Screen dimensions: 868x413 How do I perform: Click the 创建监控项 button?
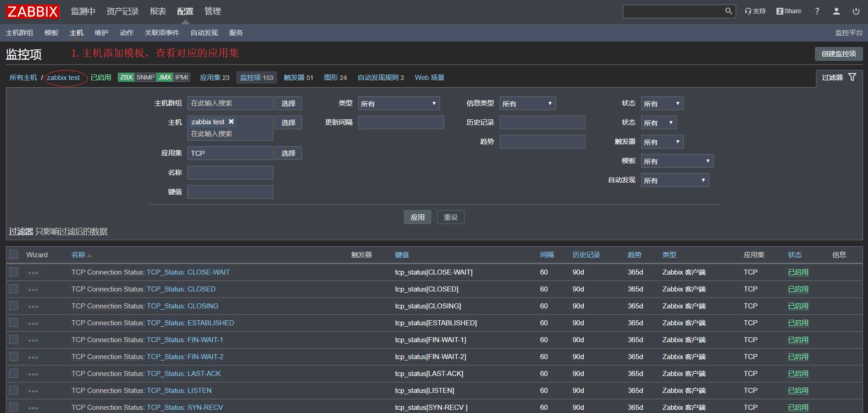click(x=839, y=53)
